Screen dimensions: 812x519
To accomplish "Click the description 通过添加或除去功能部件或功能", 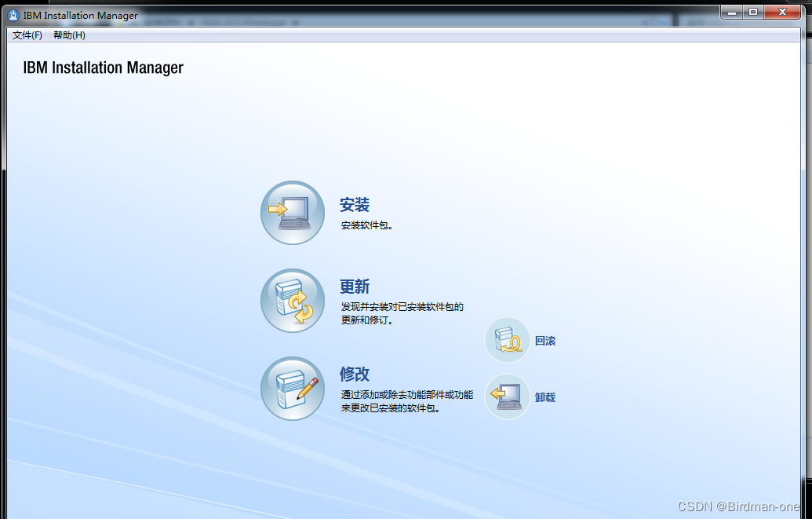I will (407, 395).
